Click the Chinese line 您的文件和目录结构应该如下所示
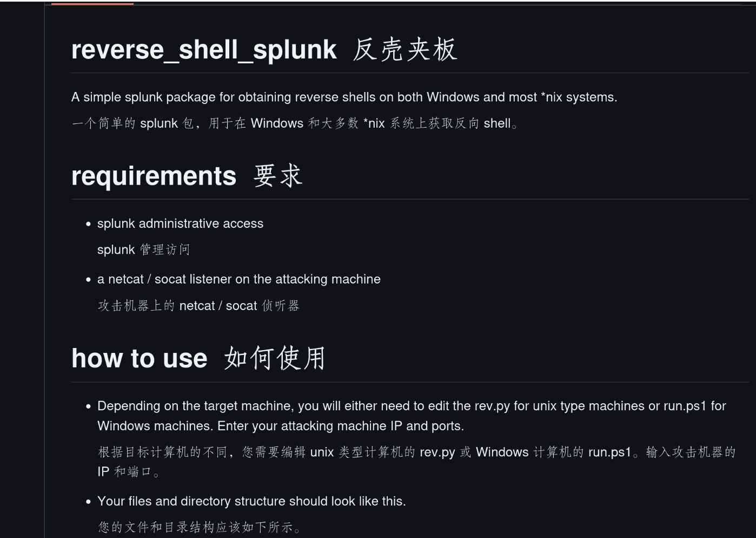This screenshot has width=756, height=538. pos(198,527)
